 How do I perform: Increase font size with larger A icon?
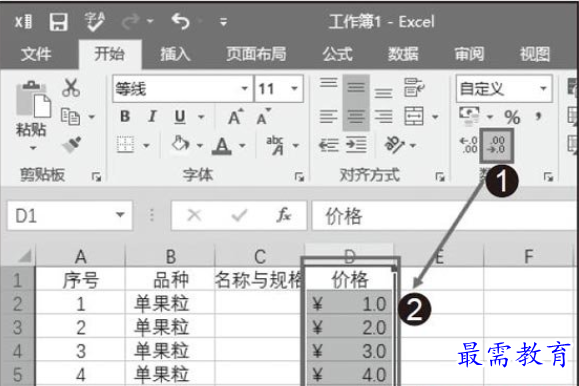[235, 117]
